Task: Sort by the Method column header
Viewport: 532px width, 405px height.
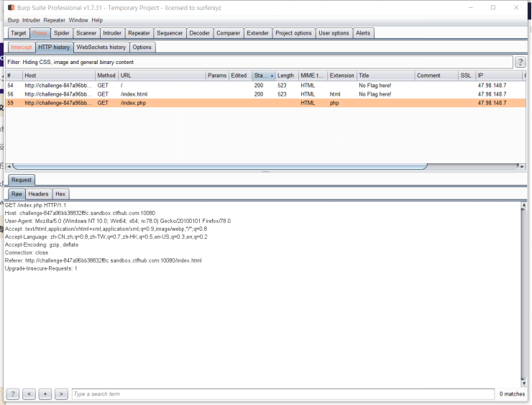Action: 106,76
